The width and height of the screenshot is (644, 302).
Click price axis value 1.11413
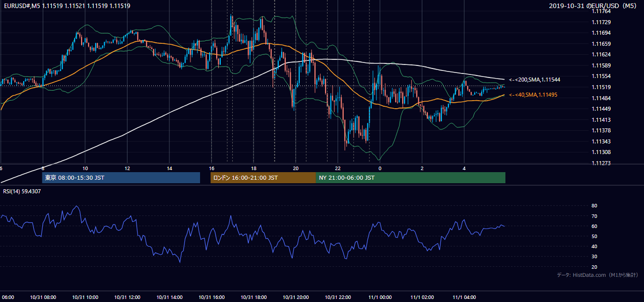601,120
